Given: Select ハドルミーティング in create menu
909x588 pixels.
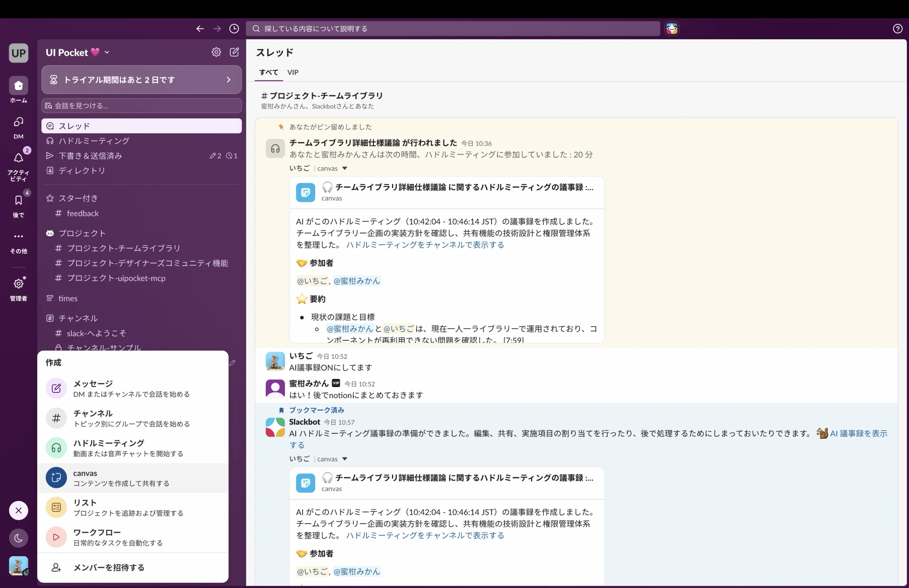Looking at the screenshot, I should pyautogui.click(x=133, y=448).
